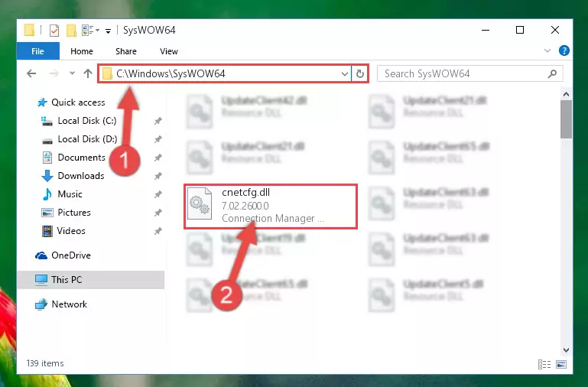This screenshot has height=387, width=588.
Task: Select Quick access in the navigation pane
Action: (78, 102)
